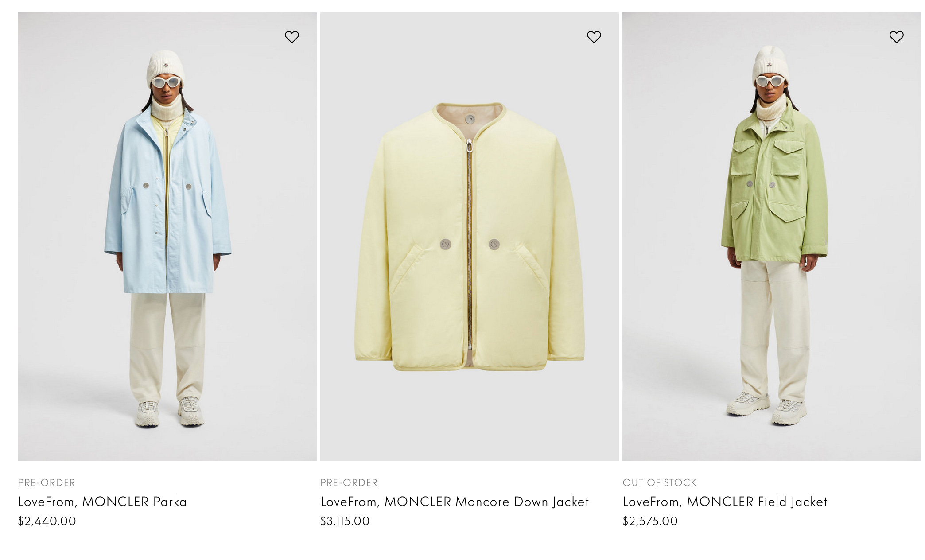Click the sneakers worn by the Parka model
The image size is (925, 560).
(x=169, y=412)
